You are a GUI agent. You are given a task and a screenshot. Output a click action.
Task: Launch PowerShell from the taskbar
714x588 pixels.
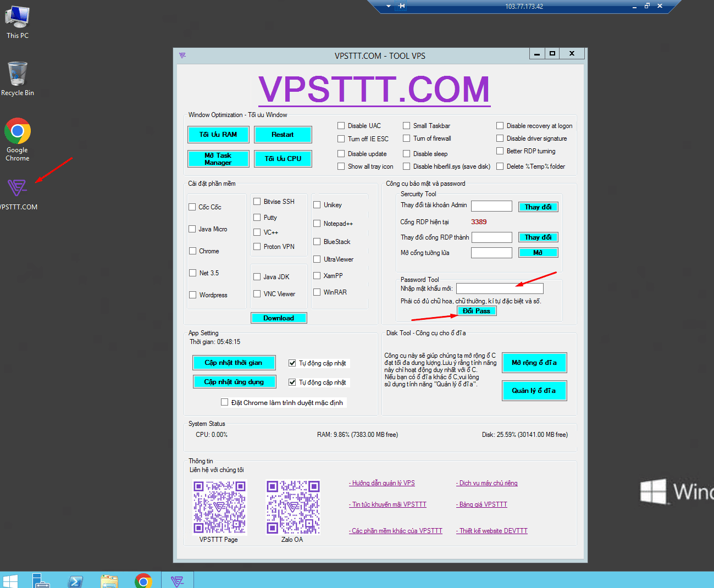click(75, 580)
